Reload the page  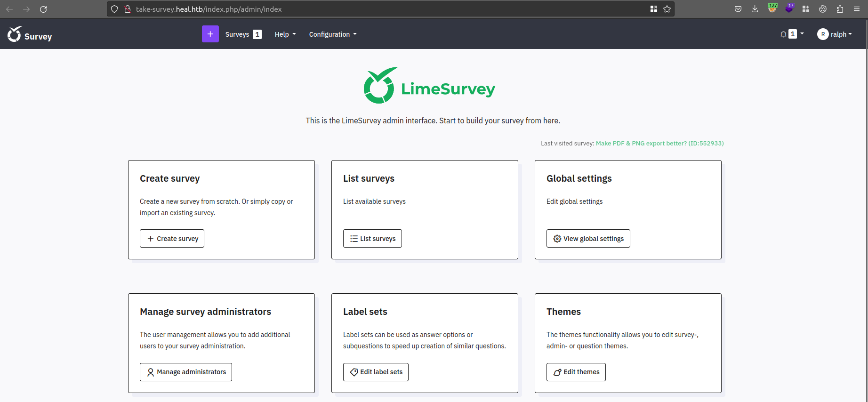click(43, 9)
